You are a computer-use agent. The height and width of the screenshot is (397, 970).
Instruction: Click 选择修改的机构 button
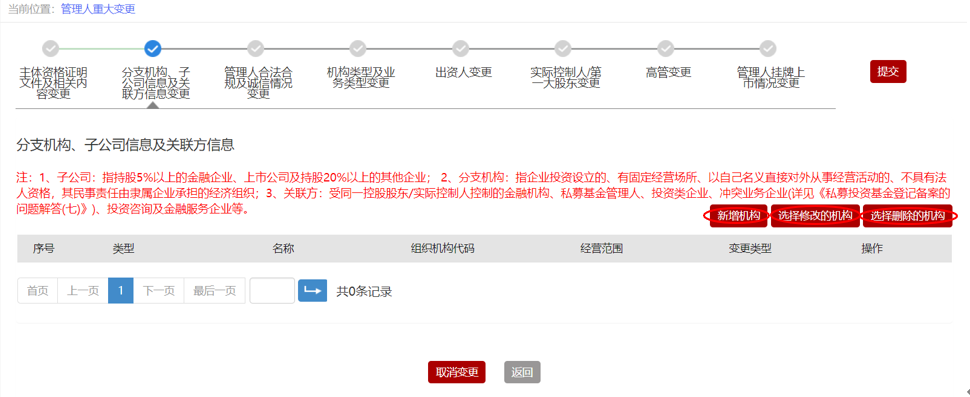pyautogui.click(x=815, y=216)
